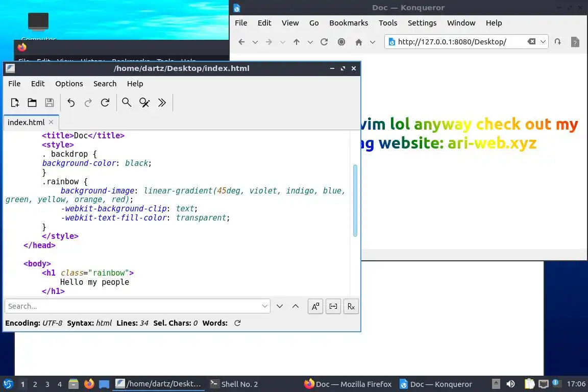Close the index.html tab
The height and width of the screenshot is (392, 588).
(x=51, y=122)
